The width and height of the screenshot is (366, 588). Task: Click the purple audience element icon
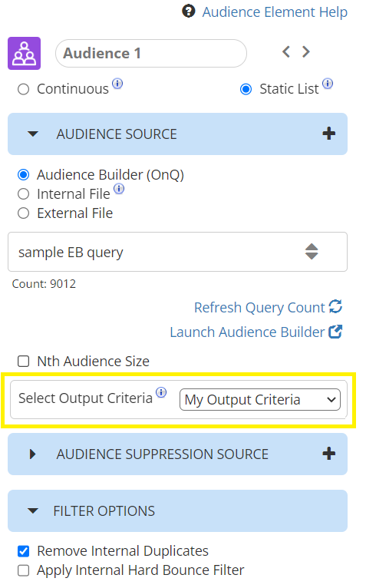(x=24, y=53)
